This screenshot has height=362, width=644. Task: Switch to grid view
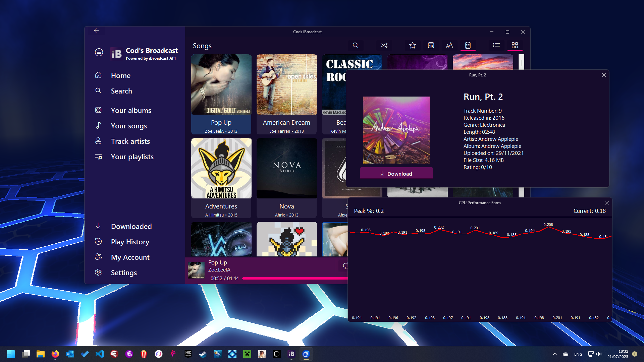(515, 45)
